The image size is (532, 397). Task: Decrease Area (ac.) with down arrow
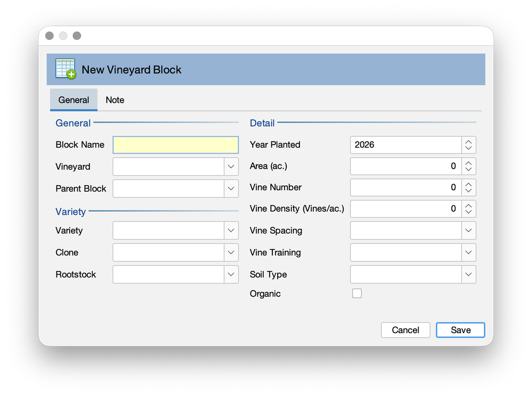tap(469, 170)
